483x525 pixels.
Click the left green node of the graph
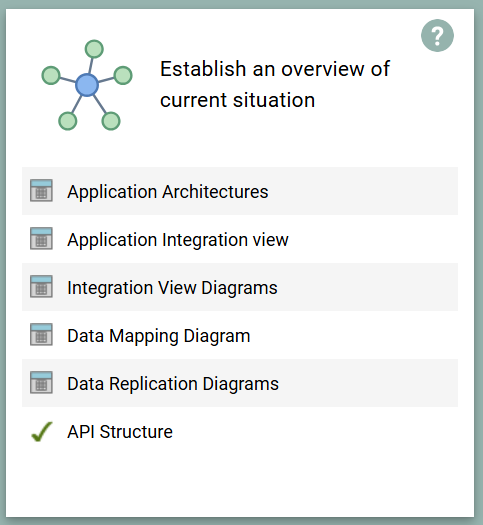pyautogui.click(x=51, y=75)
